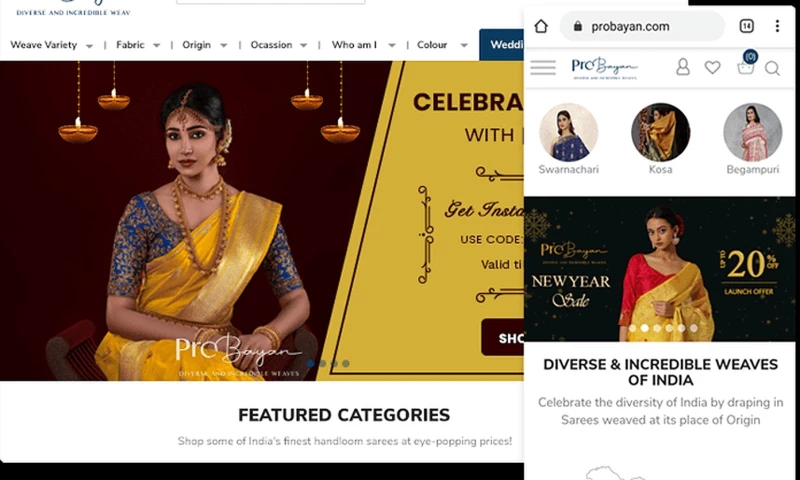Expand the Fabric dropdown menu

pos(138,45)
